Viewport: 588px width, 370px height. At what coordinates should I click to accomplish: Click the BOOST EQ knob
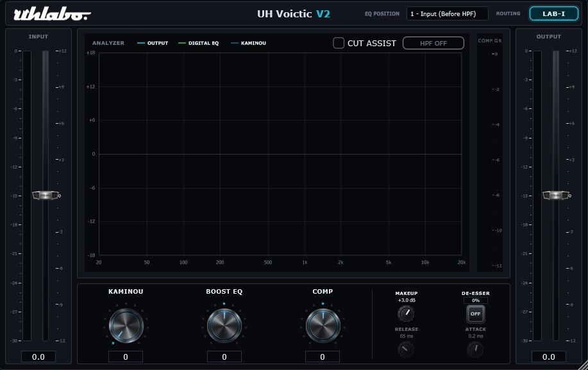[224, 325]
